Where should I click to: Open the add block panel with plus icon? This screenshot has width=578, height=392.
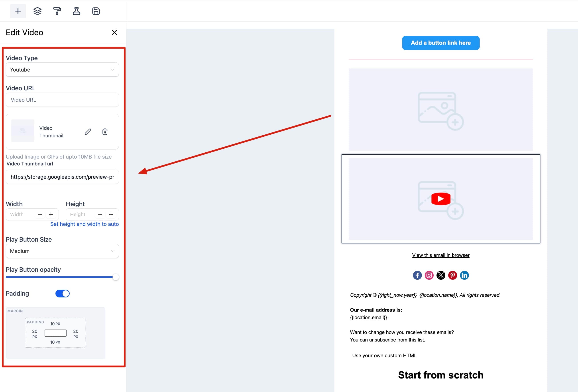coord(18,11)
